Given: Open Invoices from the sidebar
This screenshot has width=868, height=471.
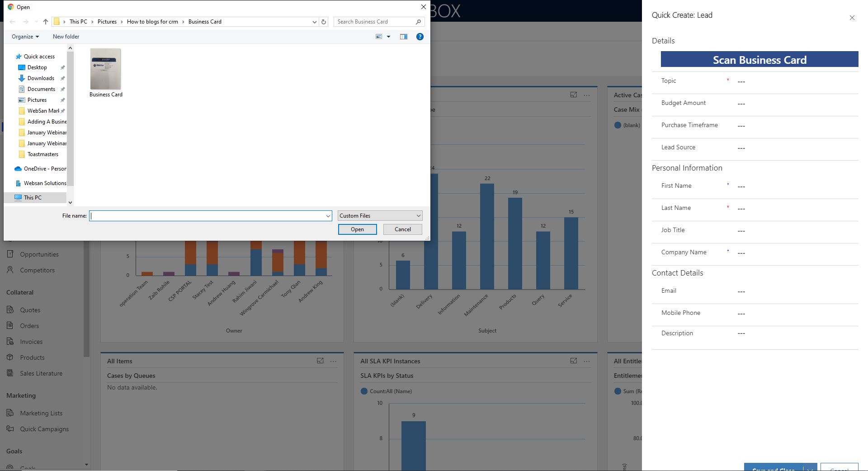Looking at the screenshot, I should click(31, 341).
